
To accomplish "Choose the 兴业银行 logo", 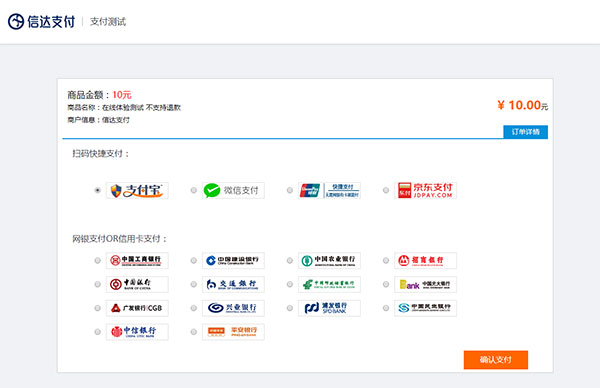I will tap(233, 308).
